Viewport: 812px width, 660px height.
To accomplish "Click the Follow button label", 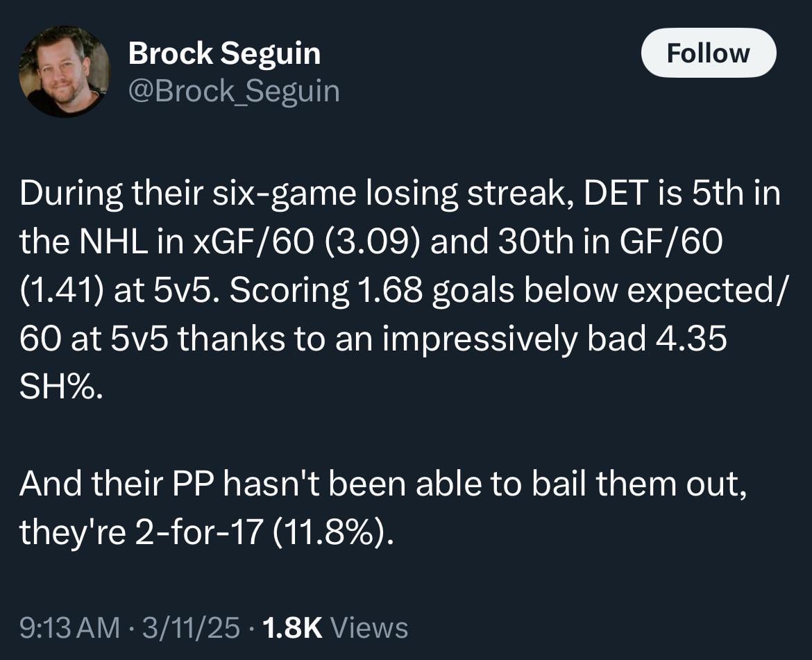I will tap(709, 52).
